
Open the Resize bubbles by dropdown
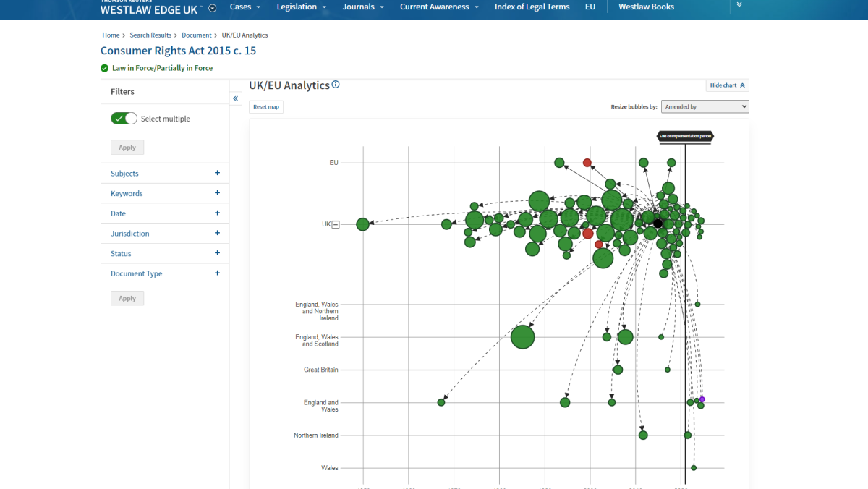point(705,106)
